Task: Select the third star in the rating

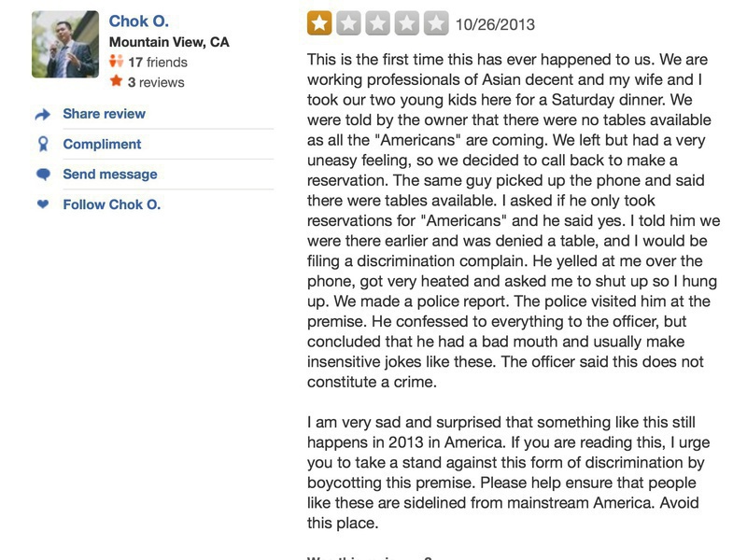Action: (378, 23)
